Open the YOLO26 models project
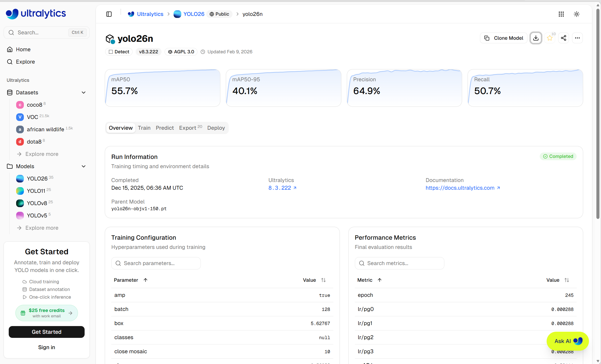This screenshot has width=601, height=364. tap(35, 178)
